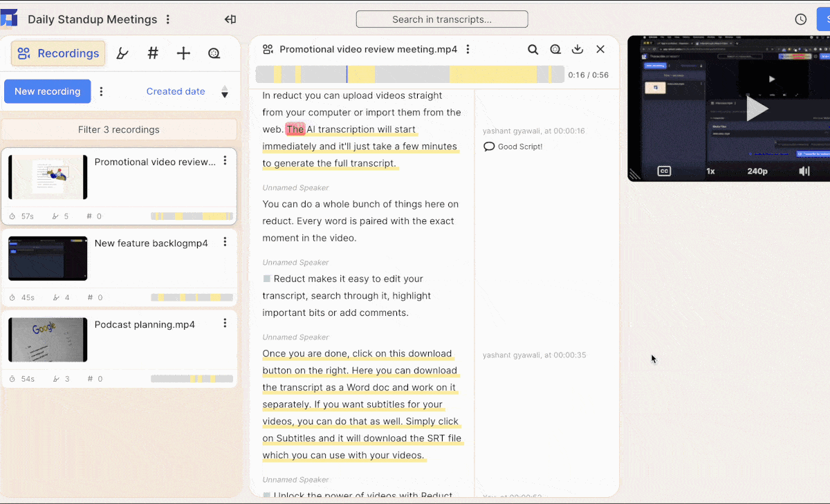Select New feature backlogmp4 title

click(x=151, y=243)
